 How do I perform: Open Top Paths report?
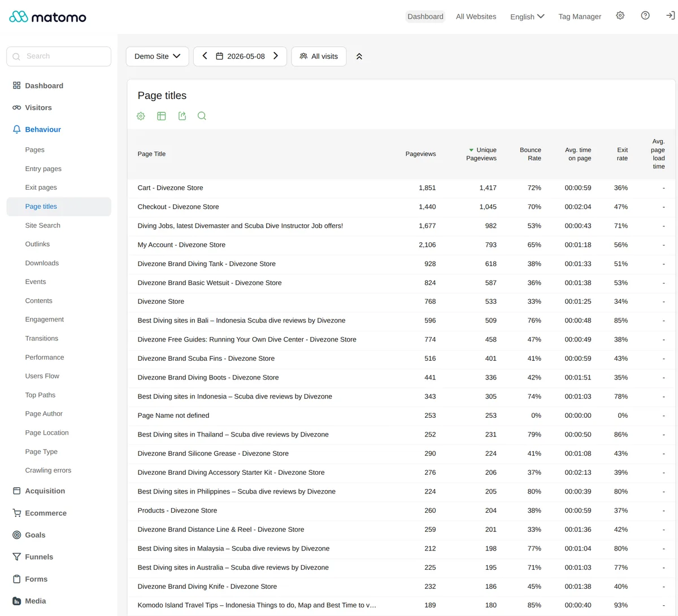tap(40, 395)
